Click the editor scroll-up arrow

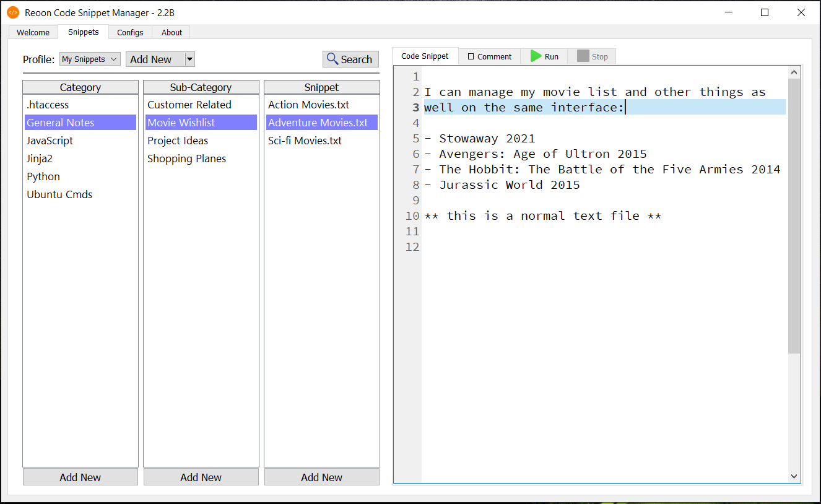tap(794, 73)
